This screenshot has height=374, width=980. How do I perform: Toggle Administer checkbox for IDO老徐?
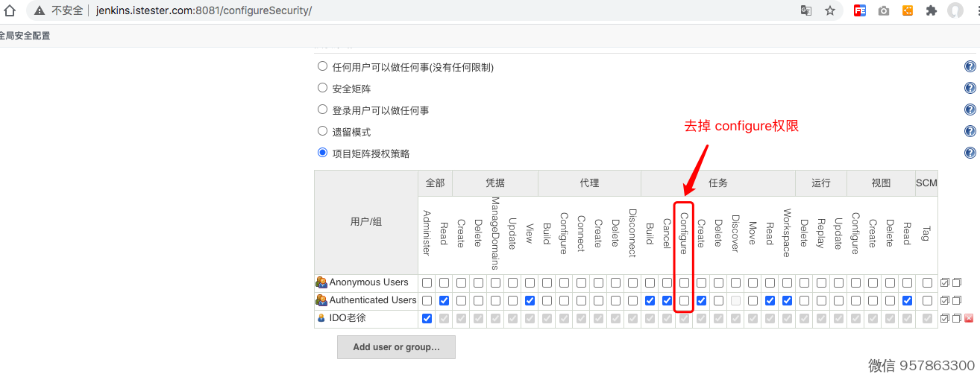(427, 318)
